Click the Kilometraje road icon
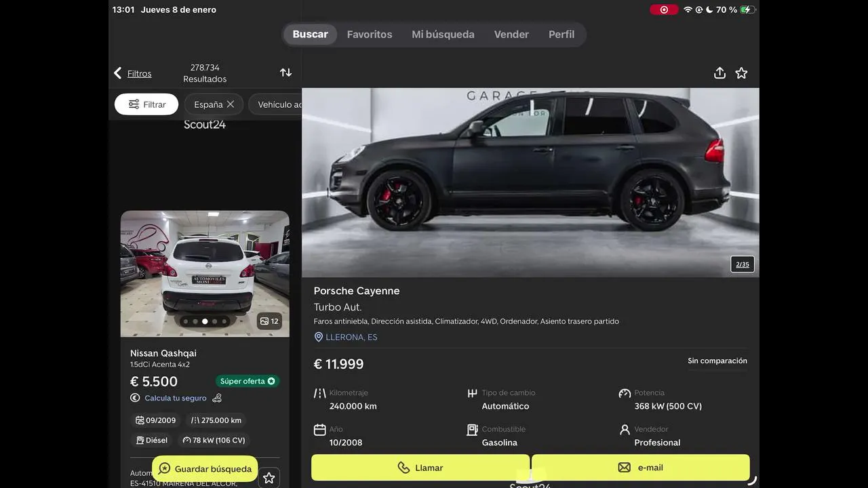Image resolution: width=868 pixels, height=488 pixels. point(319,393)
